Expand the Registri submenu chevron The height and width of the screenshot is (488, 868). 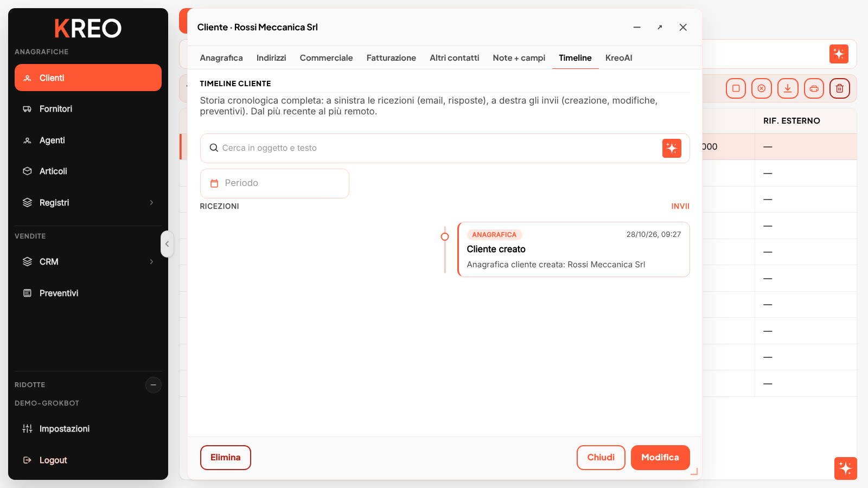151,203
